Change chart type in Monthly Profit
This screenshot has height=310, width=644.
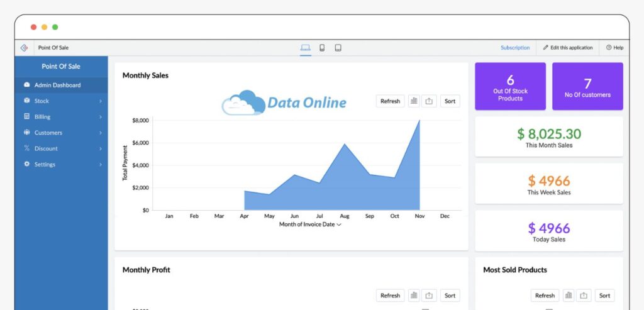pos(414,295)
